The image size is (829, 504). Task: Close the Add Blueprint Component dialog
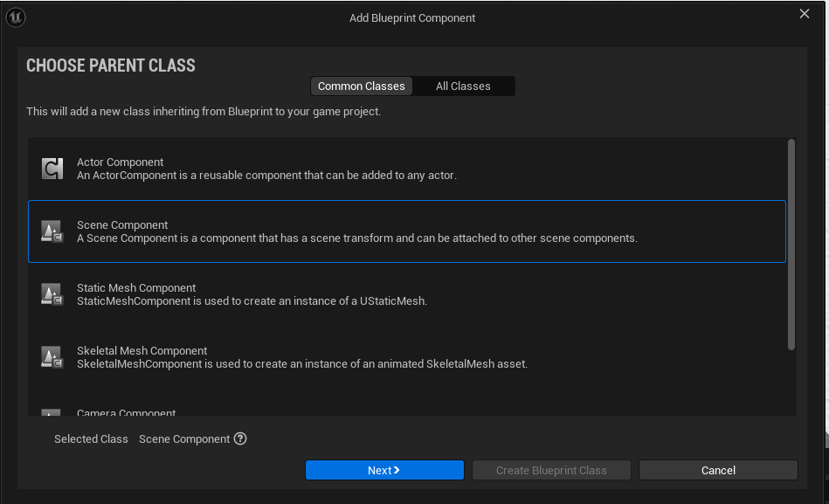click(x=805, y=14)
